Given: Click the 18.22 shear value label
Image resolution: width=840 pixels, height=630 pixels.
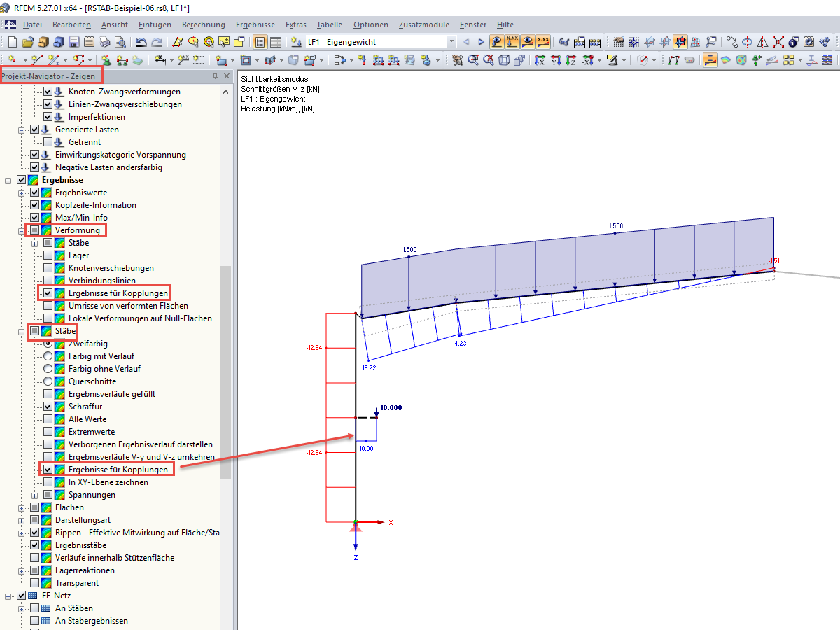Looking at the screenshot, I should tap(368, 367).
